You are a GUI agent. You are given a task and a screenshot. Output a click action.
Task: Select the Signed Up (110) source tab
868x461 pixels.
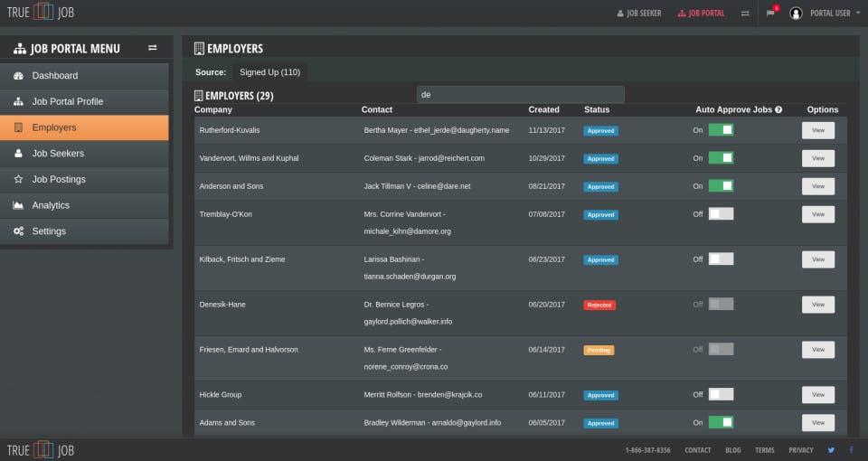click(x=269, y=72)
